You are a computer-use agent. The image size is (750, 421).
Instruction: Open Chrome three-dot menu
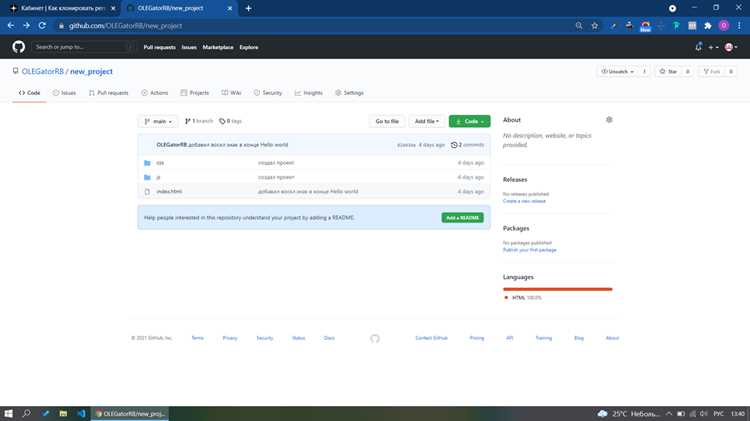click(x=739, y=26)
